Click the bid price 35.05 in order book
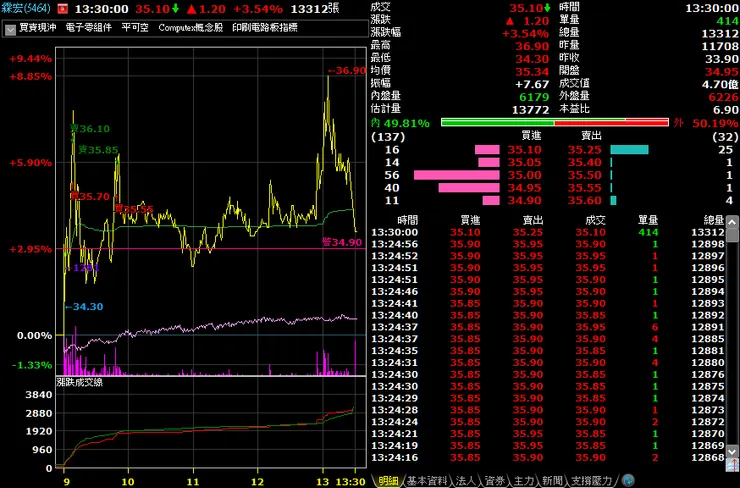Viewport: 740px width, 488px height. [524, 162]
